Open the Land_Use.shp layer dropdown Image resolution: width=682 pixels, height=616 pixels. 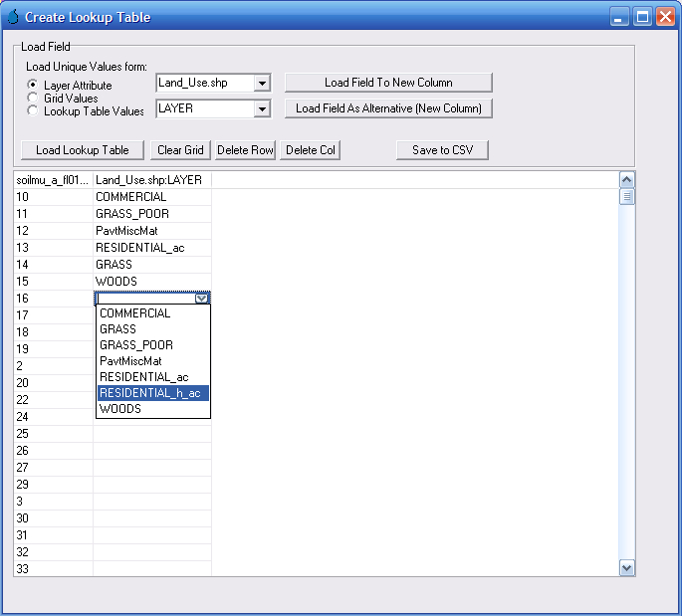pyautogui.click(x=262, y=84)
